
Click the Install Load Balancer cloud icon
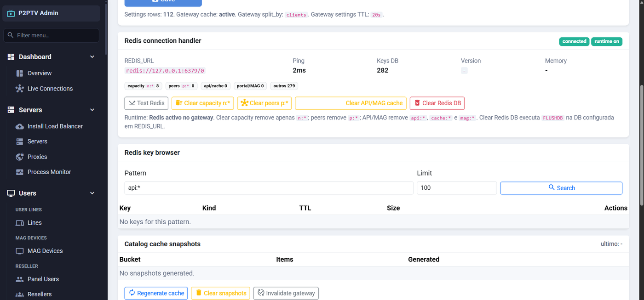pos(19,126)
